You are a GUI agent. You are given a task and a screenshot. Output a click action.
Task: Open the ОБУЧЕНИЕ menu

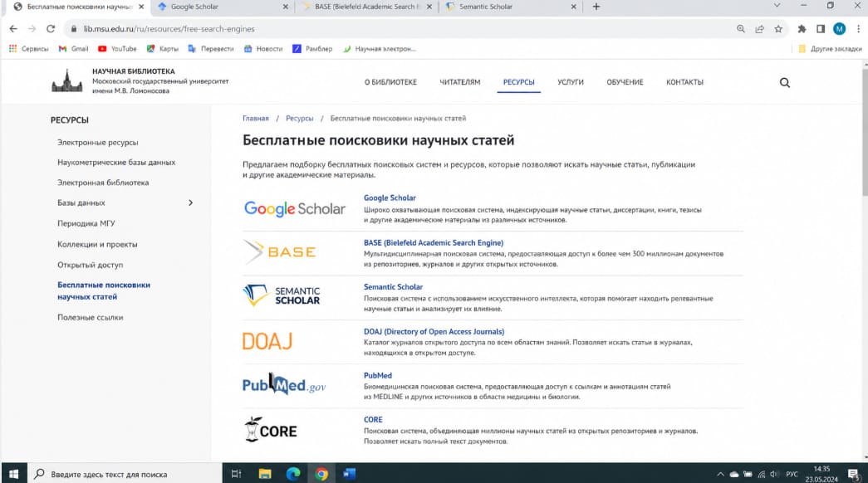[625, 82]
